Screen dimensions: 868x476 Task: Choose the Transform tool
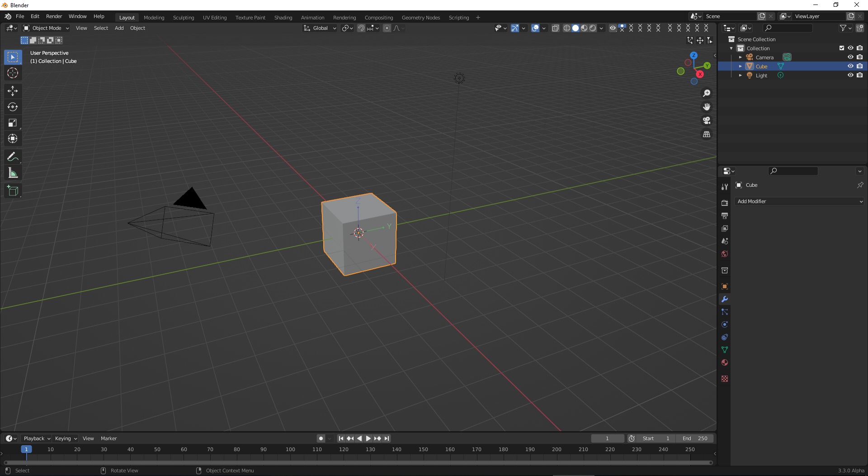(13, 138)
